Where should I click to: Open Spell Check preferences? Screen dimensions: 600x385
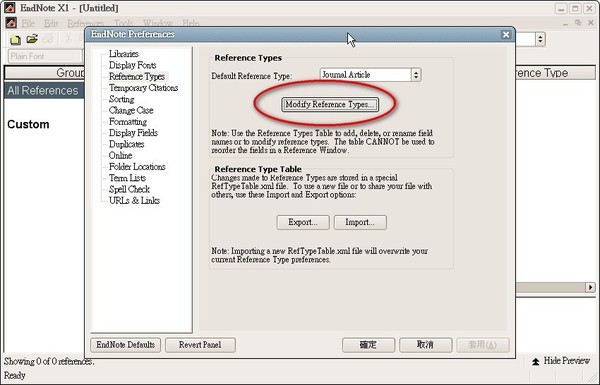tap(129, 189)
